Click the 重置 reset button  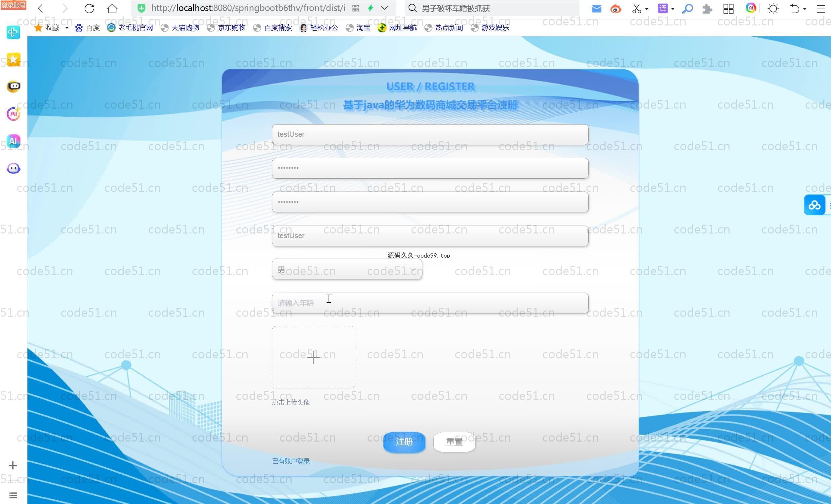tap(454, 442)
